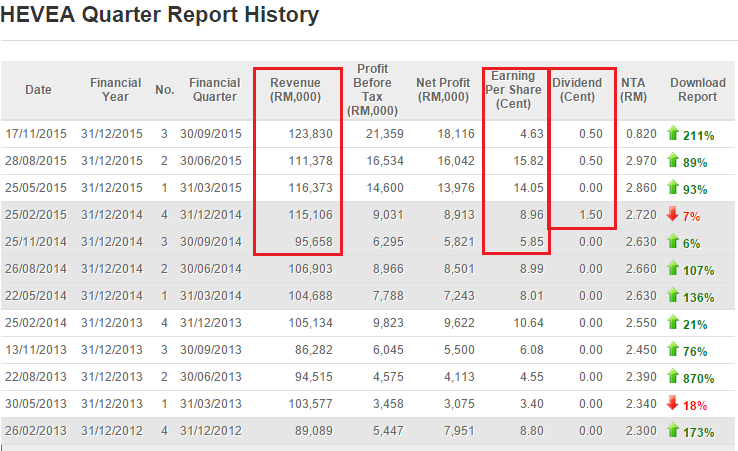Click green up arrow beside 76%
This screenshot has width=738, height=451.
pyautogui.click(x=673, y=349)
